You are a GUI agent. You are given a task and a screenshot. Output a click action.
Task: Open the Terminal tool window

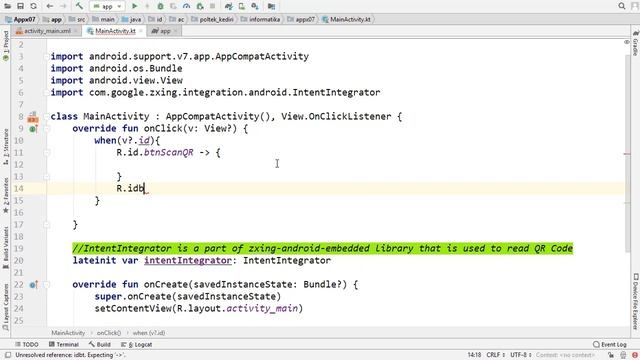[x=64, y=344]
